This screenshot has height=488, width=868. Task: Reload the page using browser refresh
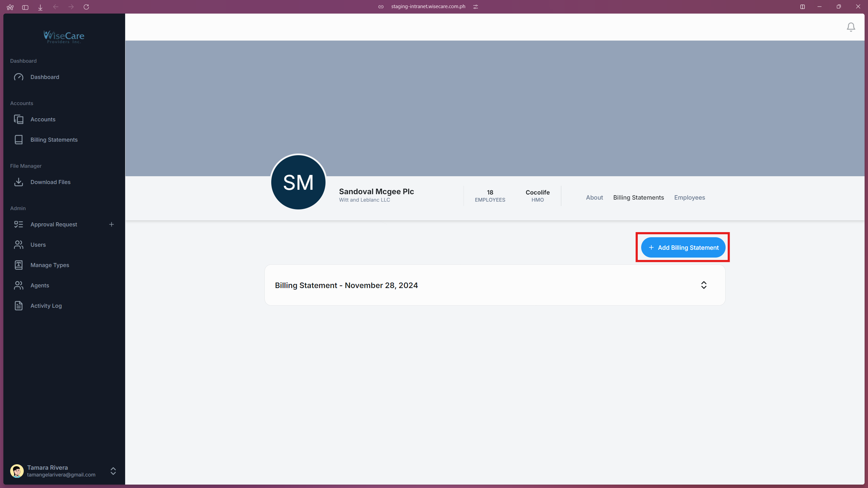click(86, 7)
